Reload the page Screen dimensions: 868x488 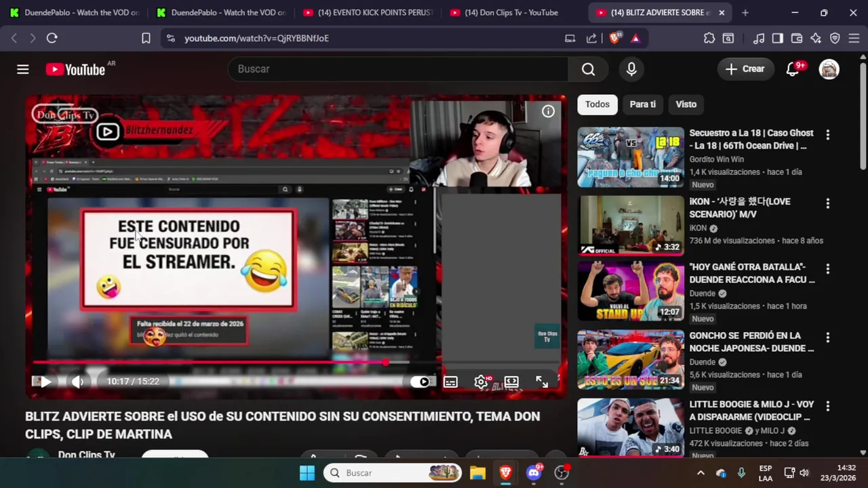click(x=52, y=39)
